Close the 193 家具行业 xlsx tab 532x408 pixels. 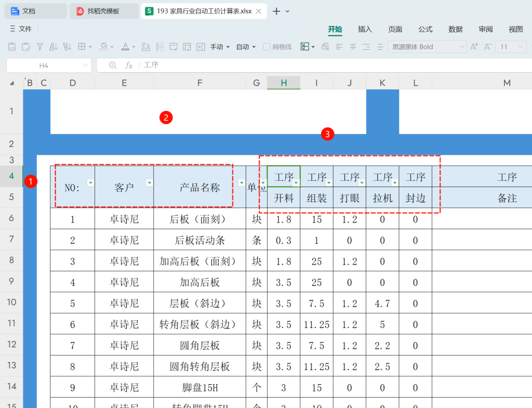click(x=259, y=11)
